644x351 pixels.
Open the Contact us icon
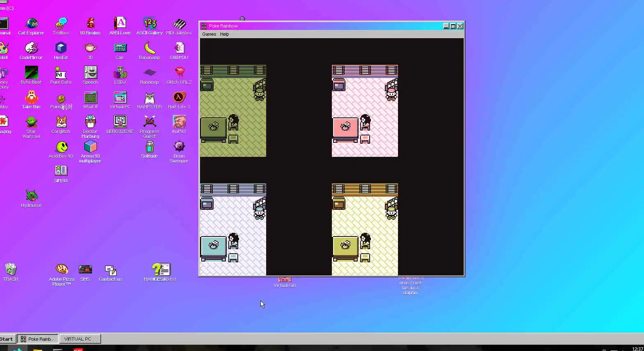[110, 273]
